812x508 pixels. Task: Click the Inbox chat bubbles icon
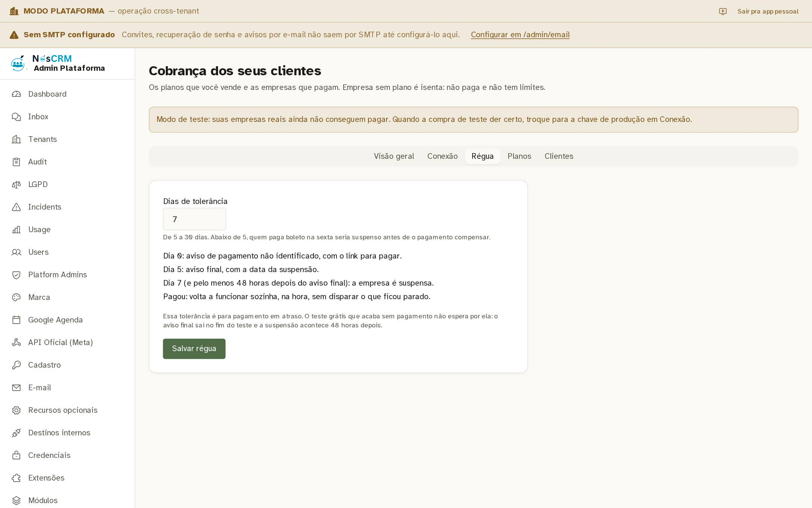click(16, 117)
